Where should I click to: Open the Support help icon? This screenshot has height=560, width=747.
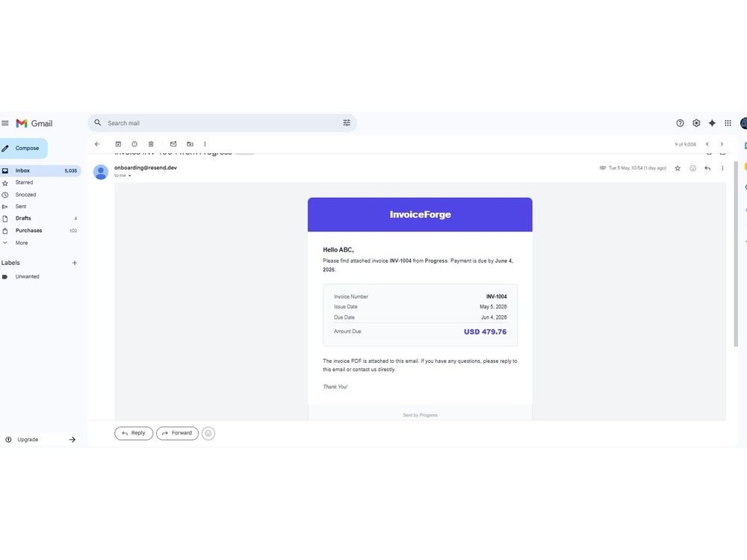click(x=680, y=123)
